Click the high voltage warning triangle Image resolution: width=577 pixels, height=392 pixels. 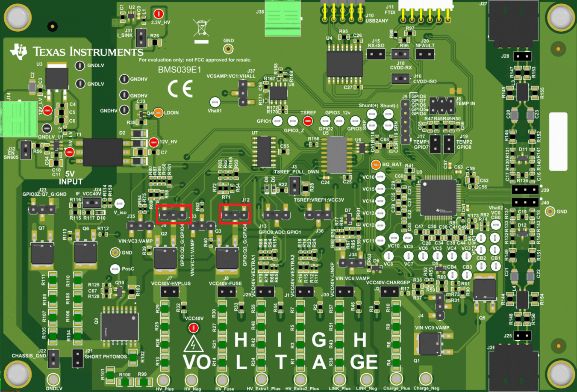tap(193, 343)
